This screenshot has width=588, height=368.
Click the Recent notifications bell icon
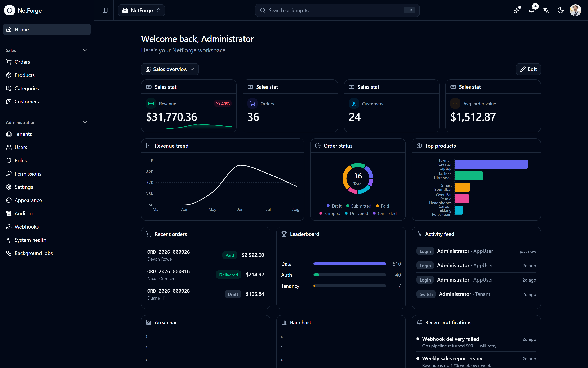[419, 322]
